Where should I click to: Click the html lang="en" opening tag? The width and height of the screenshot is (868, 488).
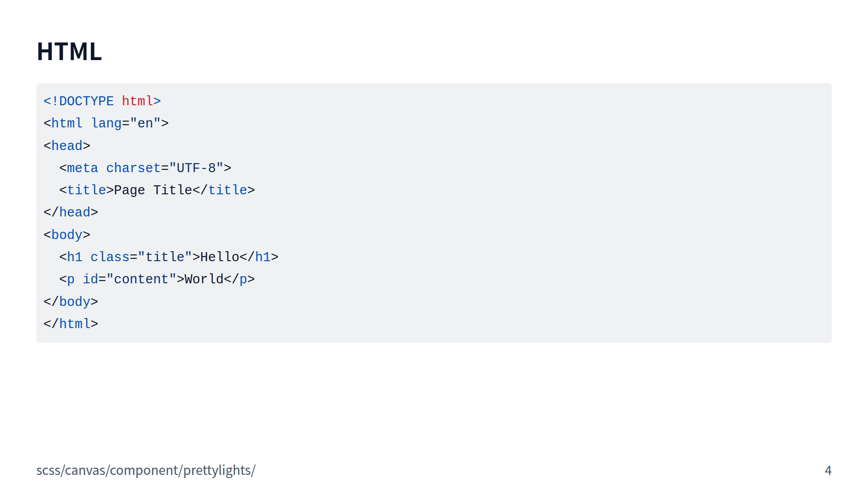click(x=106, y=123)
